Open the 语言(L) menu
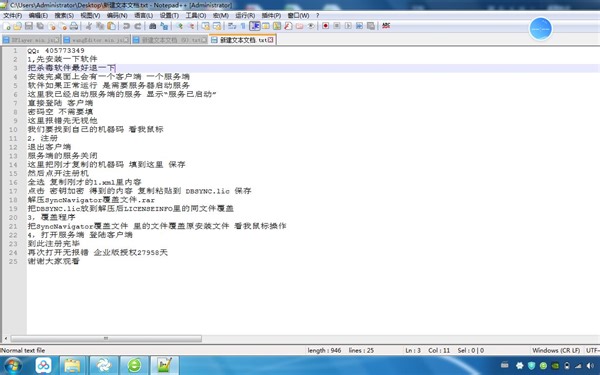This screenshot has width=600, height=375. coord(143,15)
